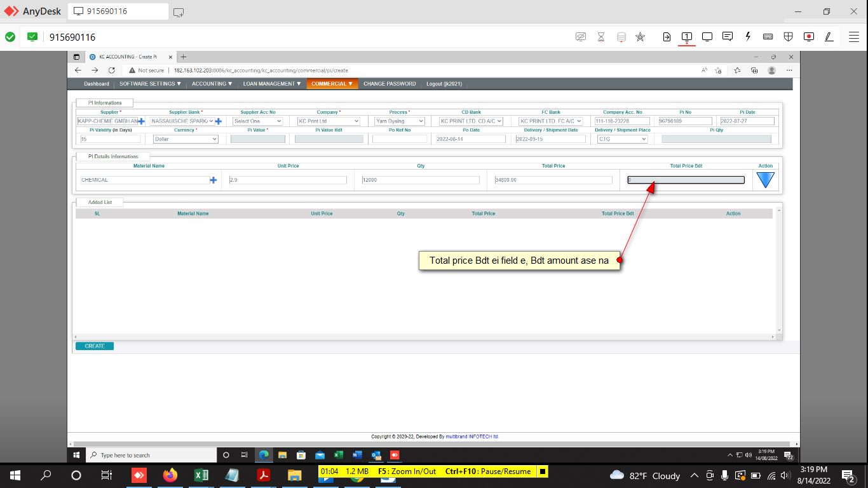Click the Company Acc. No field

click(622, 121)
